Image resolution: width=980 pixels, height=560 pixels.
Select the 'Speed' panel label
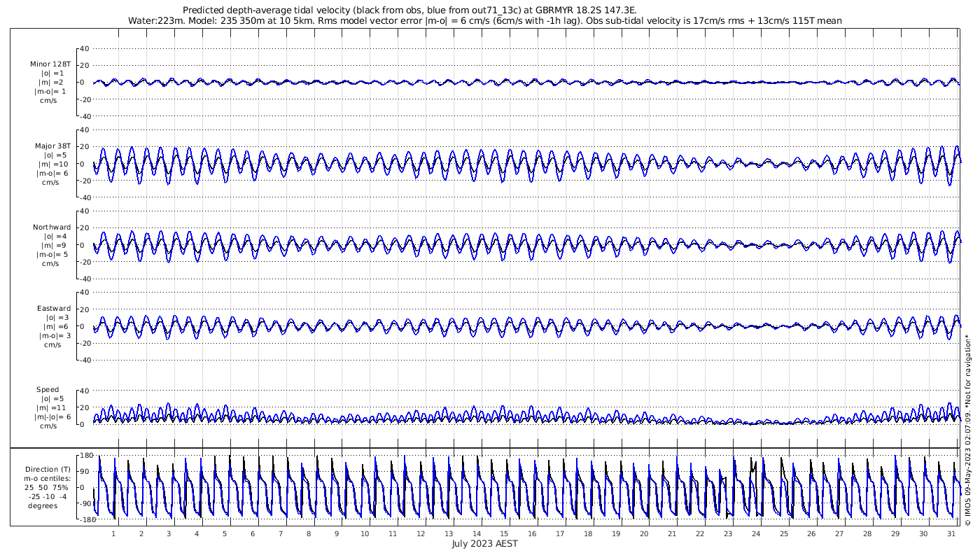pyautogui.click(x=48, y=390)
